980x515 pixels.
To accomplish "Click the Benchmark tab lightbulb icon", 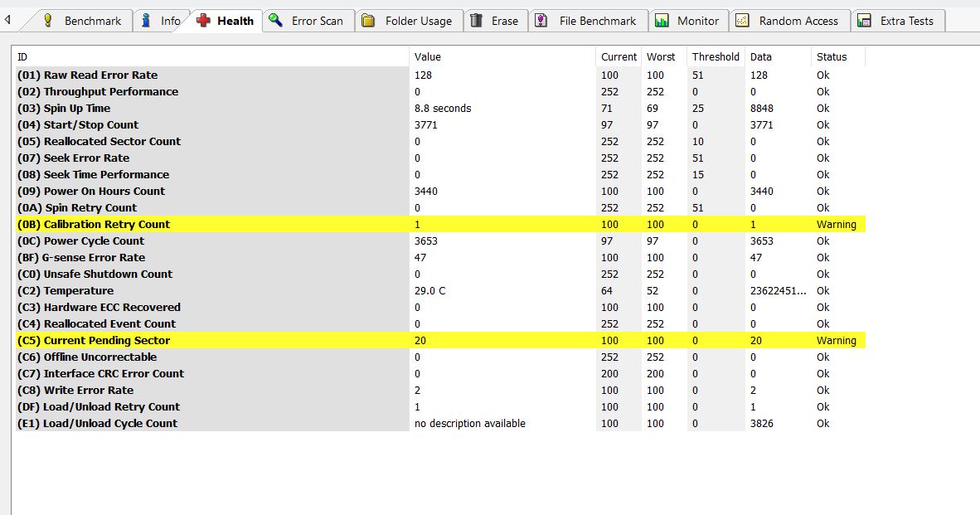I will pos(48,21).
